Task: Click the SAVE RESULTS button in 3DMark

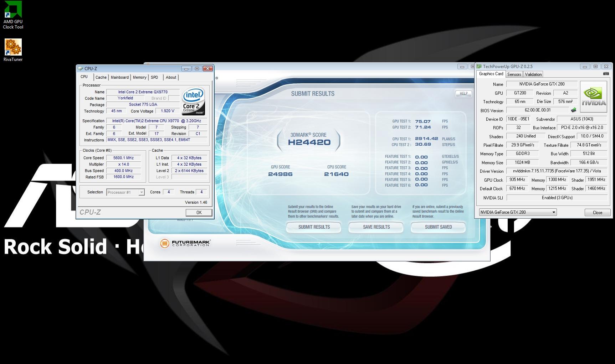Action: pyautogui.click(x=376, y=227)
